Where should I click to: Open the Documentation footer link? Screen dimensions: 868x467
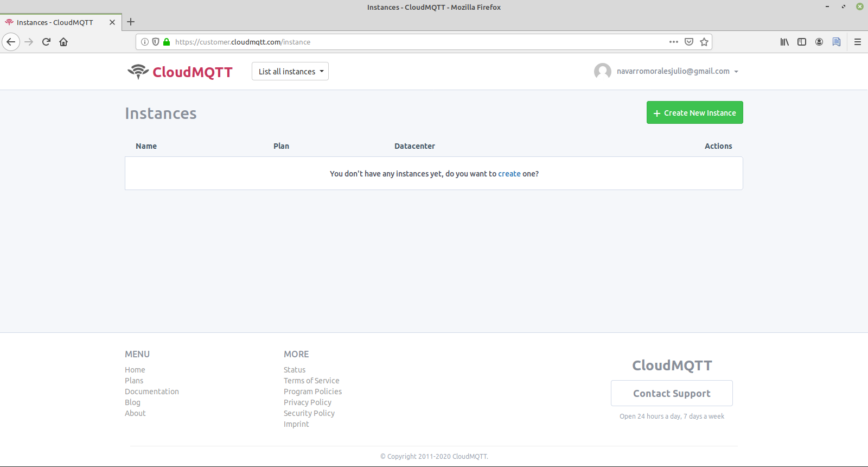click(x=152, y=392)
